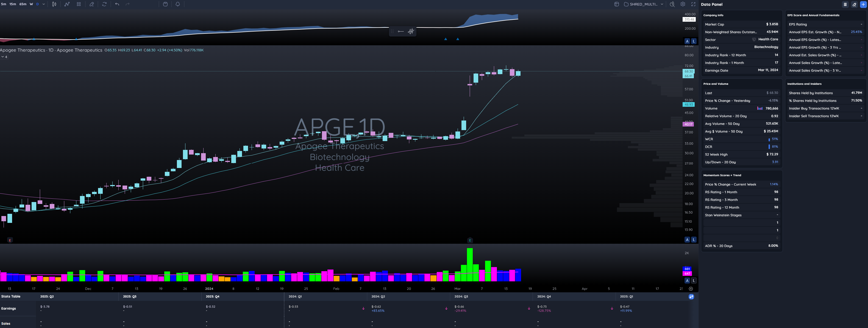Open chart settings gear icon

pos(683,4)
